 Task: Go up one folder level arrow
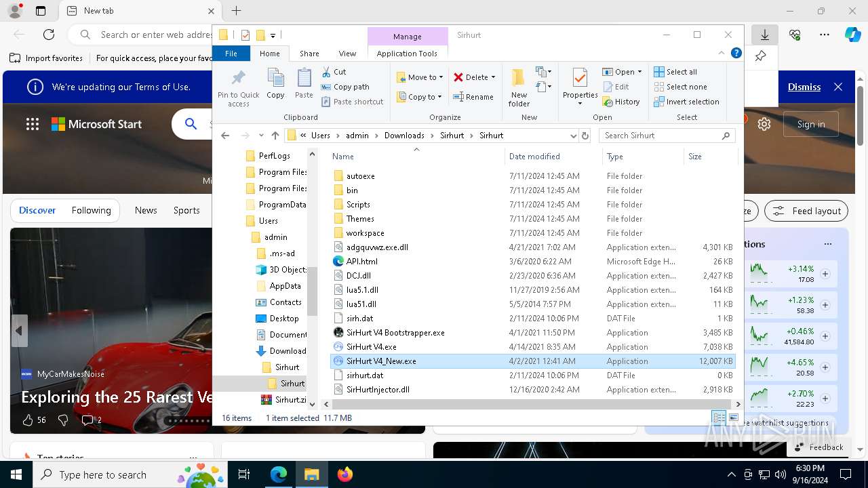(x=275, y=136)
